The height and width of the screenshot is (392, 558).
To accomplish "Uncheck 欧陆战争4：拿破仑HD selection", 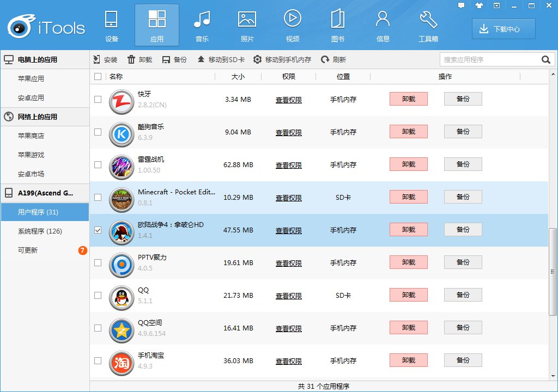I will [98, 230].
